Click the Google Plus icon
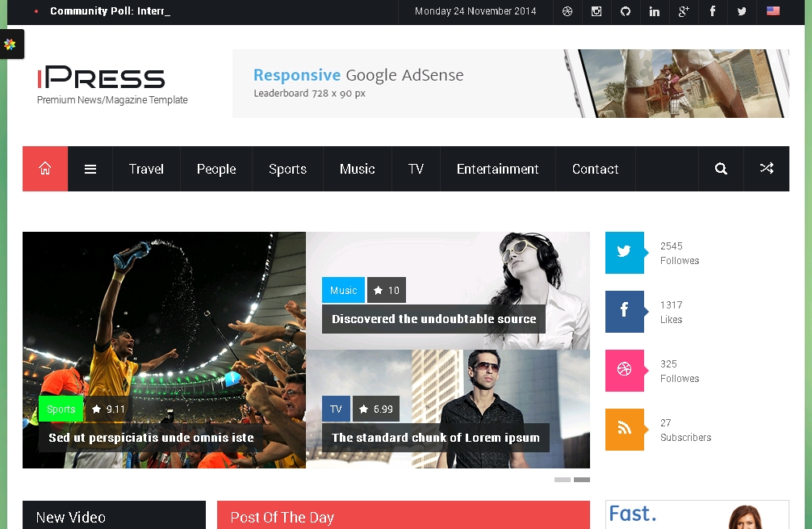The image size is (812, 529). [x=684, y=11]
